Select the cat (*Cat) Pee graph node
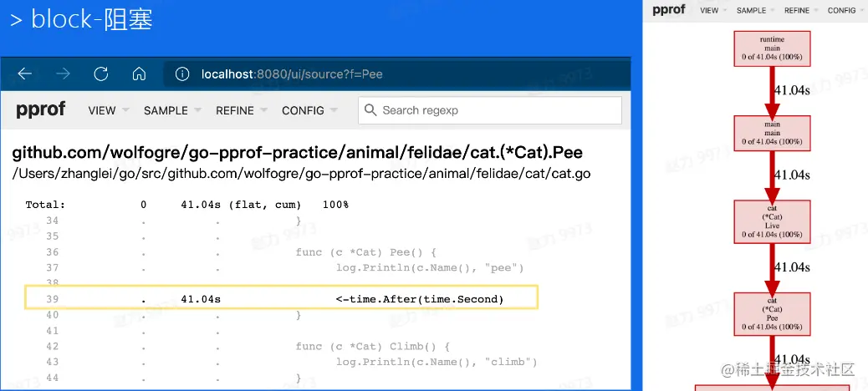868x391 pixels. pos(772,313)
